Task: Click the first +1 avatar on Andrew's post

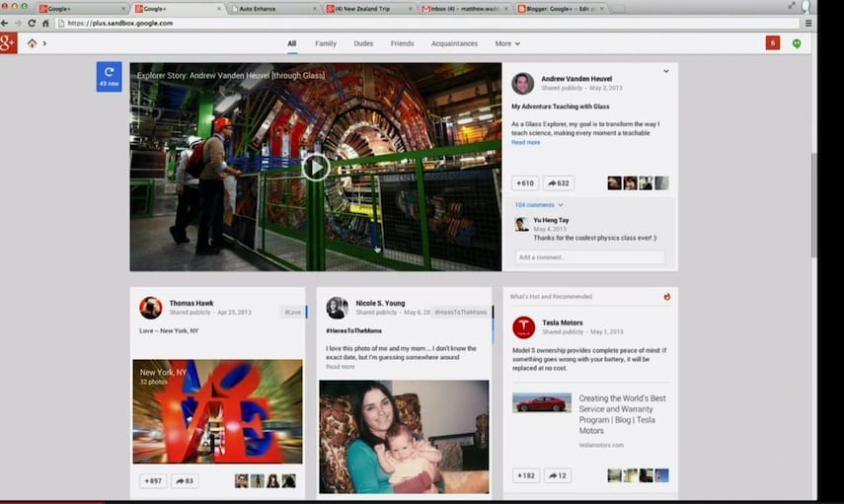Action: [x=614, y=183]
